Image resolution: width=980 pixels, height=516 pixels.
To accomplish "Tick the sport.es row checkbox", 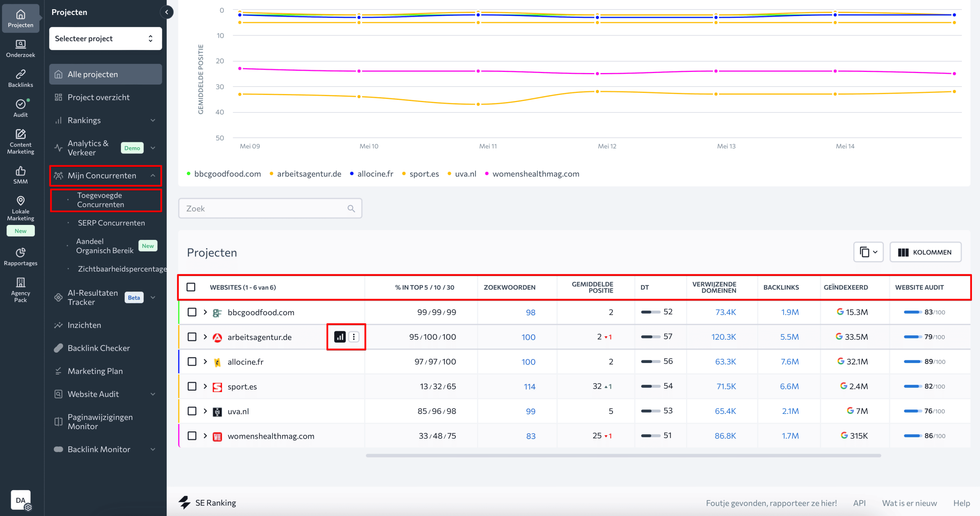I will click(x=192, y=386).
